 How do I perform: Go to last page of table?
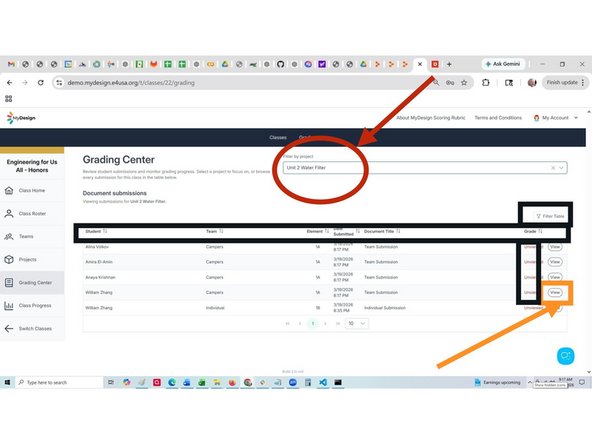[338, 324]
